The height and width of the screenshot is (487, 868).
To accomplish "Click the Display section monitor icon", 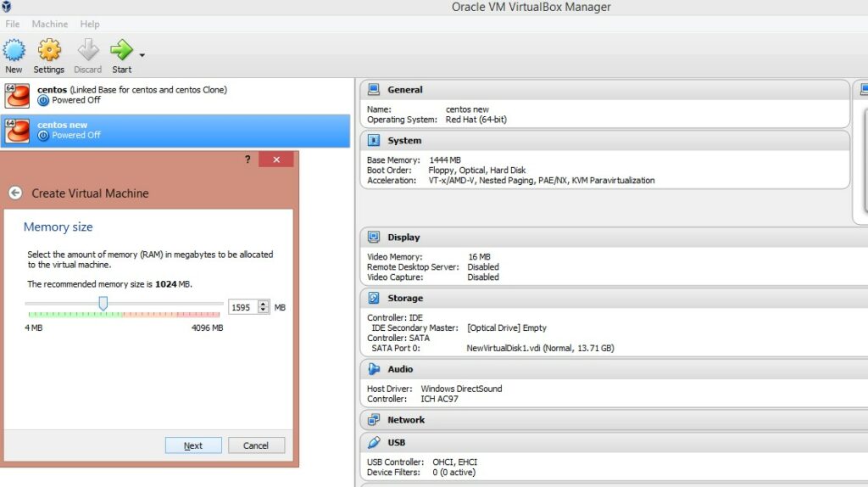I will [374, 237].
